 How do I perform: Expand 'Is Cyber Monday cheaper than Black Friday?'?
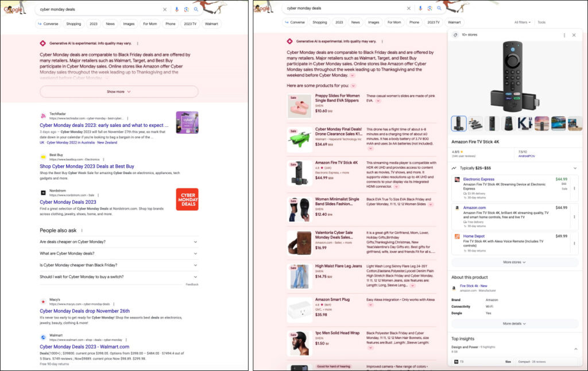(119, 265)
